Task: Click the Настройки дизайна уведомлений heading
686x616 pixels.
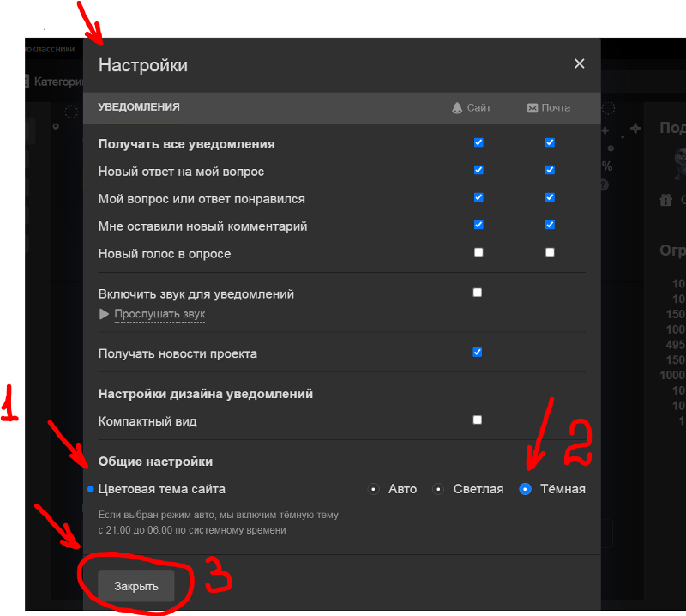Action: 206,394
